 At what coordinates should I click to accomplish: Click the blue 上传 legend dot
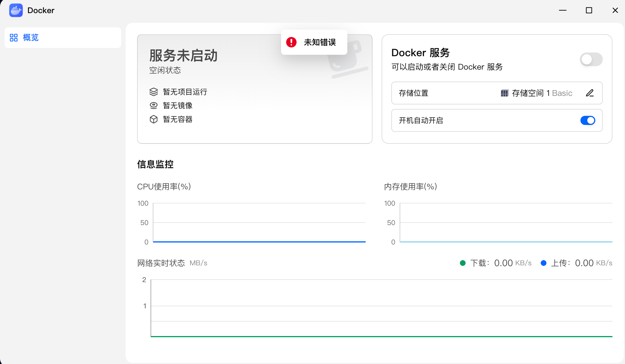tap(544, 263)
